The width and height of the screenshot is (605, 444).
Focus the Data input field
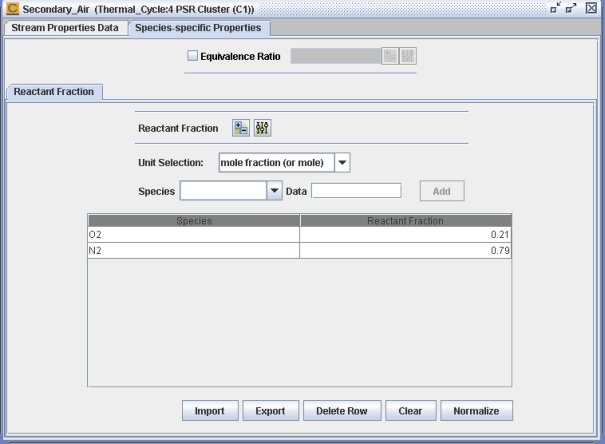[356, 191]
